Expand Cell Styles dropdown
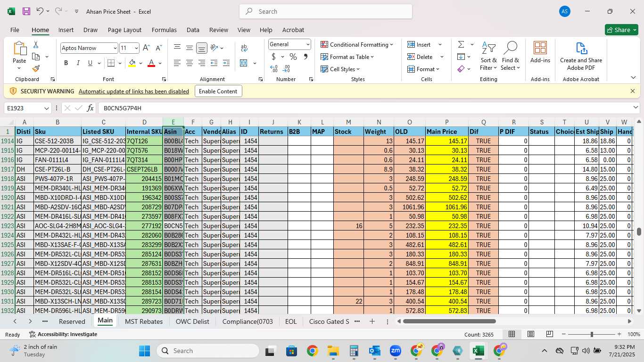Image resolution: width=644 pixels, height=362 pixels. (x=358, y=69)
